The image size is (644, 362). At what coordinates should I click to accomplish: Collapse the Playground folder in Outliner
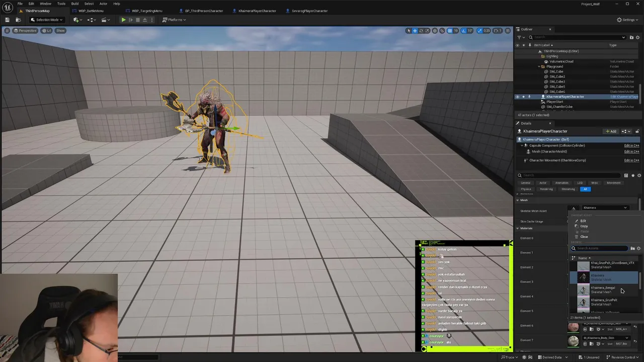click(539, 66)
